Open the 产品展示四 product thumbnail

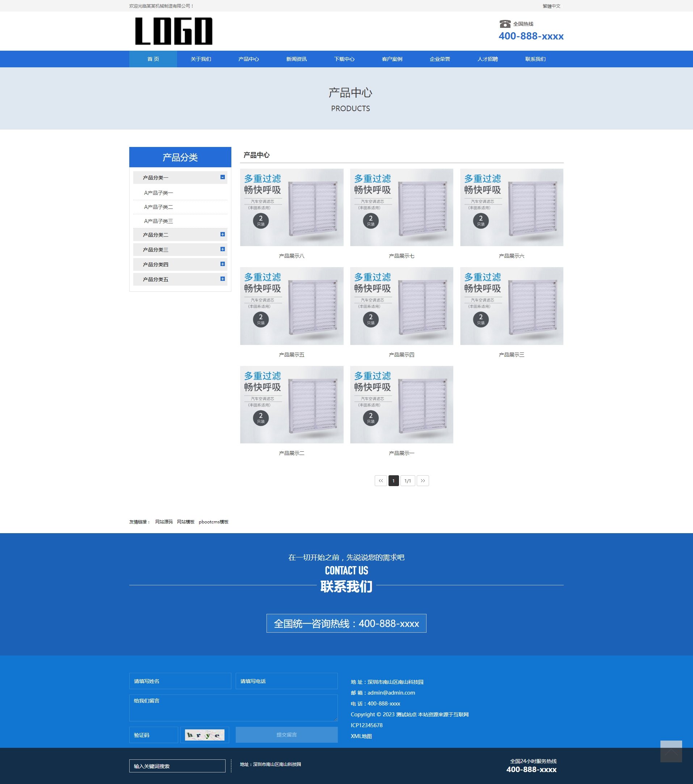402,306
